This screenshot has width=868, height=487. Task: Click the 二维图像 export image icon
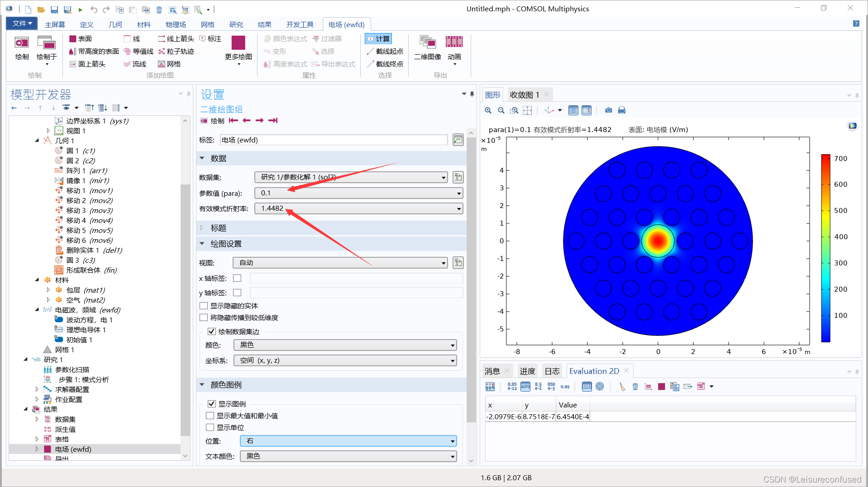point(428,48)
